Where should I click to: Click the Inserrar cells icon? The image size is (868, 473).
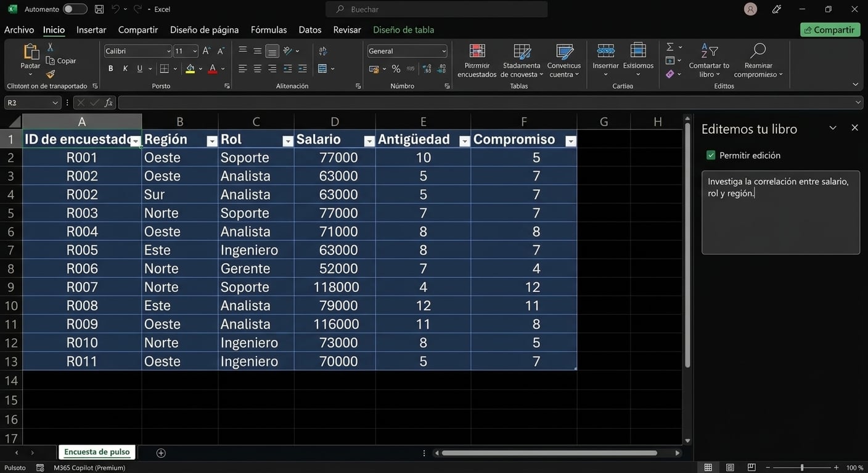605,51
